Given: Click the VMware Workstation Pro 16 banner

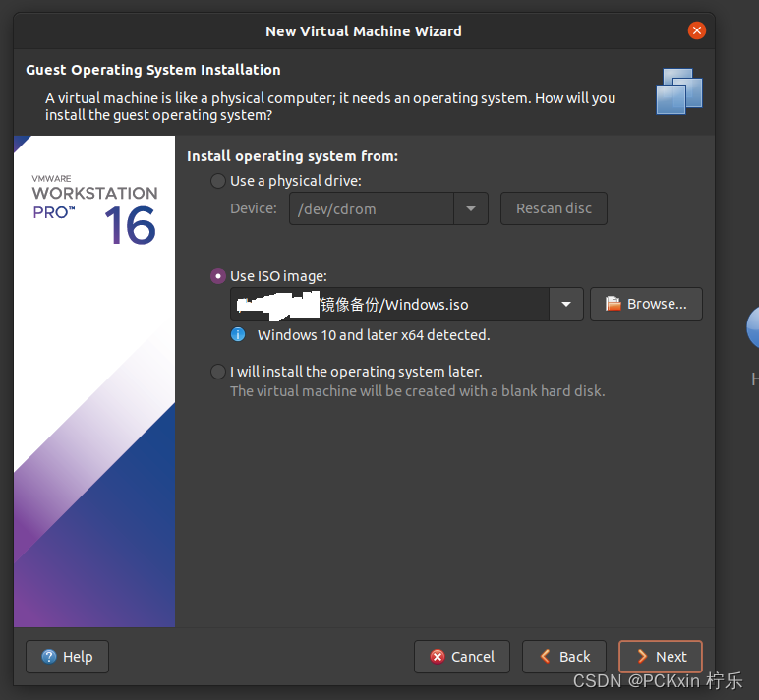Looking at the screenshot, I should [x=94, y=381].
